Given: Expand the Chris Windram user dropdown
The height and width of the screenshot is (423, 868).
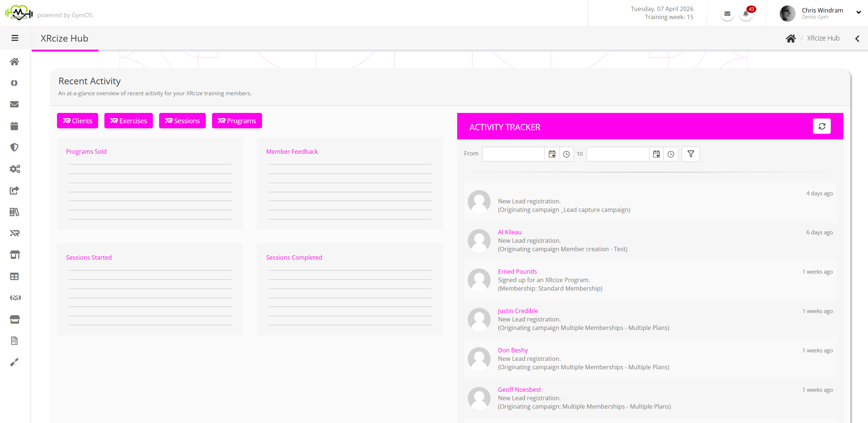Looking at the screenshot, I should (x=858, y=13).
